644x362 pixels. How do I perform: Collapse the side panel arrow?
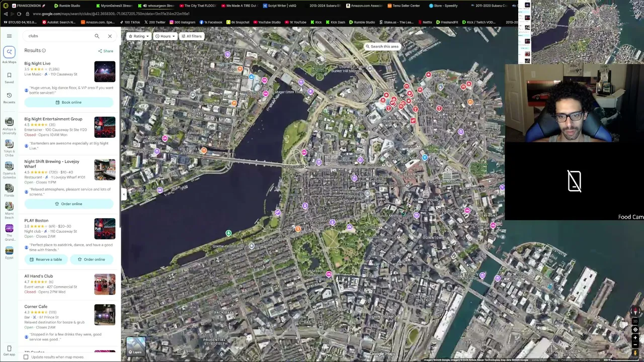[x=123, y=194]
